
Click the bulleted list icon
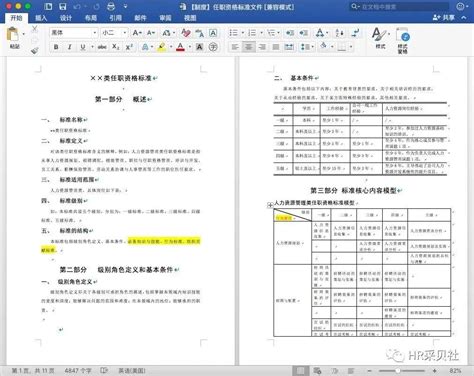(233, 33)
